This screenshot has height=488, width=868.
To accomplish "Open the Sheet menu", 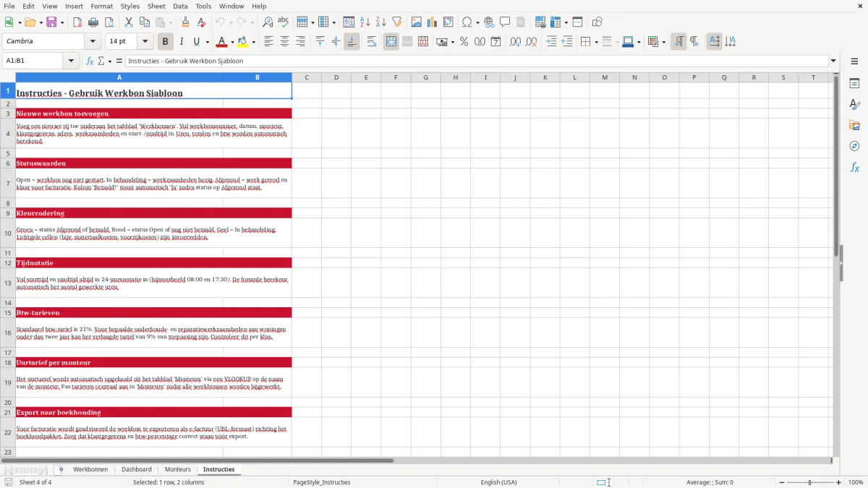I will pos(156,6).
